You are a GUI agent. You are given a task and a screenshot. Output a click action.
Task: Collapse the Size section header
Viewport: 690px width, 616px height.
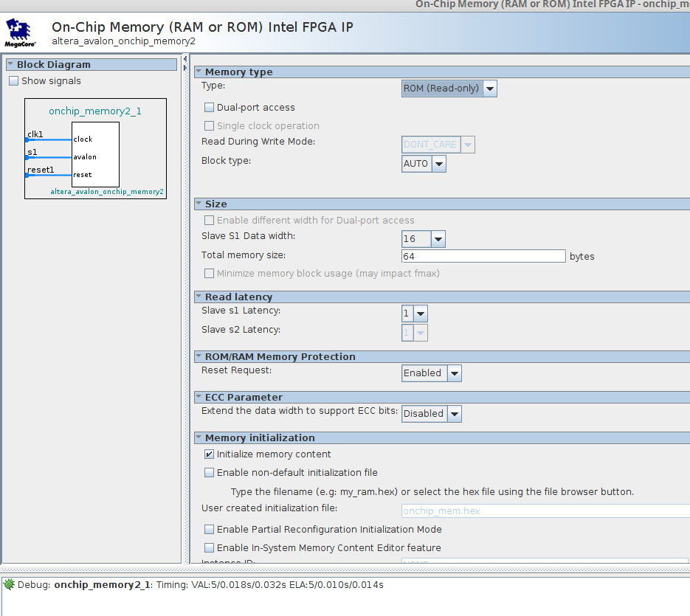coord(199,204)
